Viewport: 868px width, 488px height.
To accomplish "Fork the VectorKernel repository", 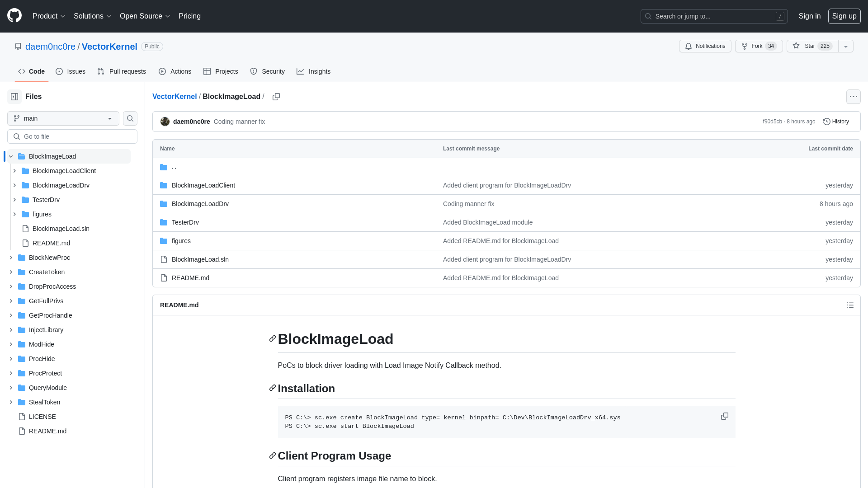I will (x=759, y=46).
